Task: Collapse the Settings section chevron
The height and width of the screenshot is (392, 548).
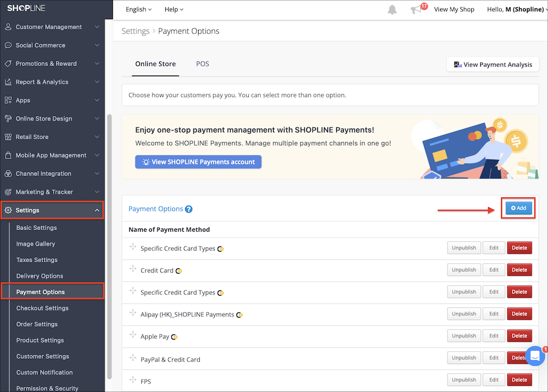Action: (95, 210)
